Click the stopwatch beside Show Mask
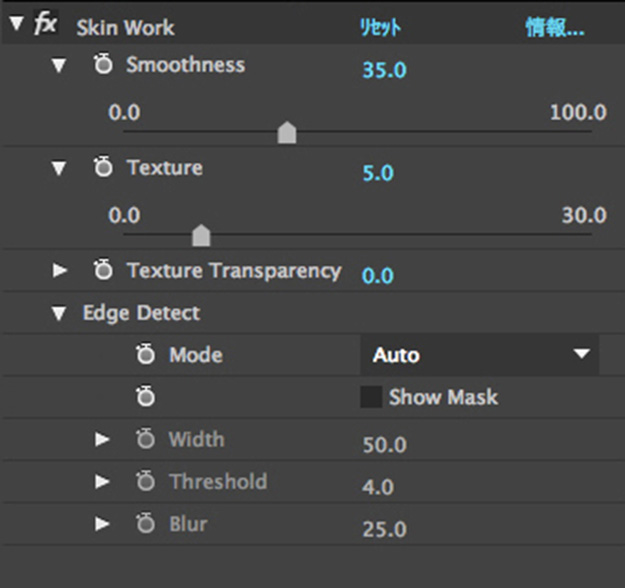This screenshot has height=588, width=625. click(146, 398)
